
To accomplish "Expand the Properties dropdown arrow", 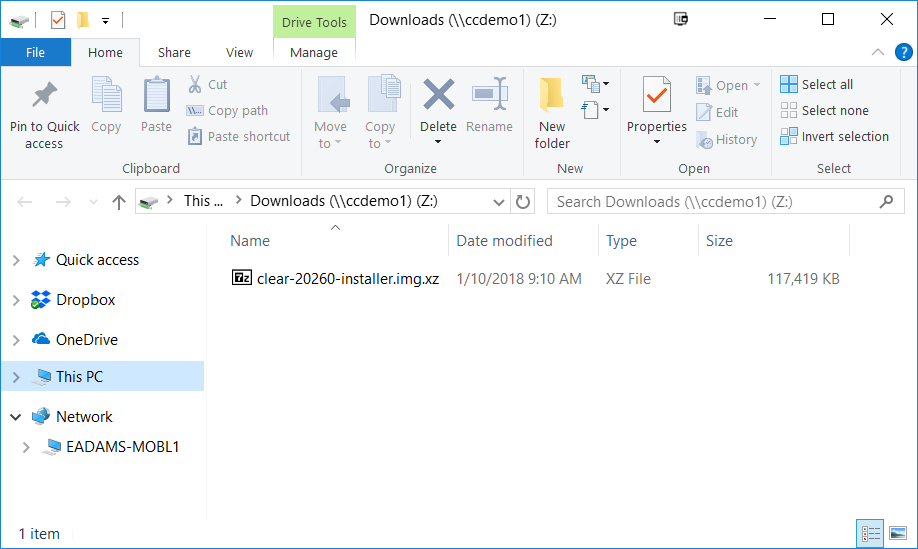I will (x=657, y=142).
